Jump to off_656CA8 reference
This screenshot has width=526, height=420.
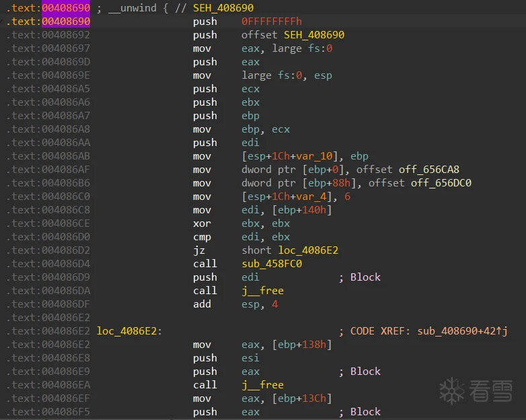pos(428,170)
